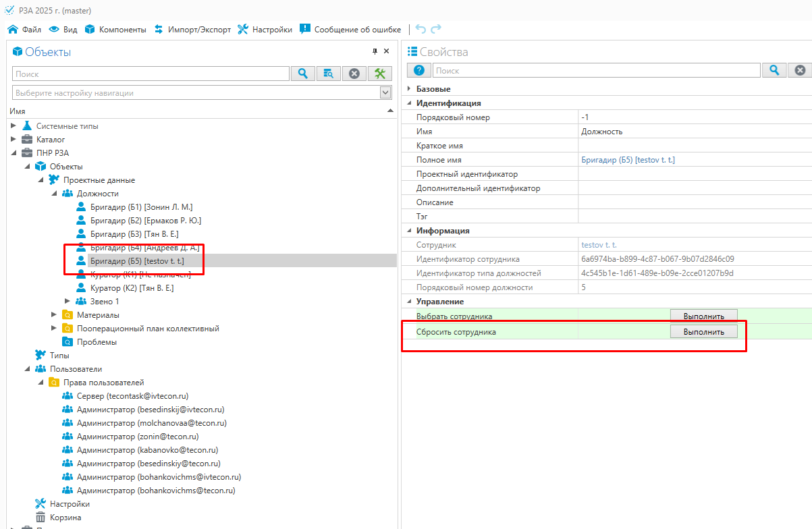The width and height of the screenshot is (812, 529).
Task: Click the help question mark in Свойства
Action: [418, 70]
